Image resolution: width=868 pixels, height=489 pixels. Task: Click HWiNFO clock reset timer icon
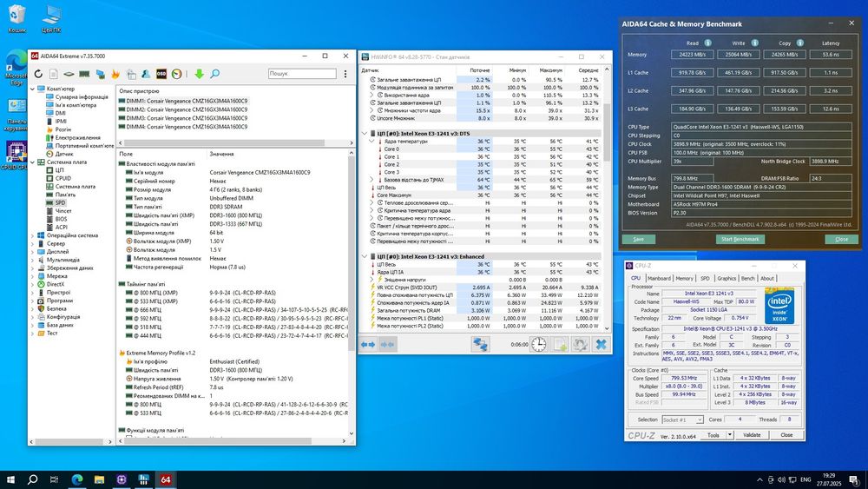539,345
